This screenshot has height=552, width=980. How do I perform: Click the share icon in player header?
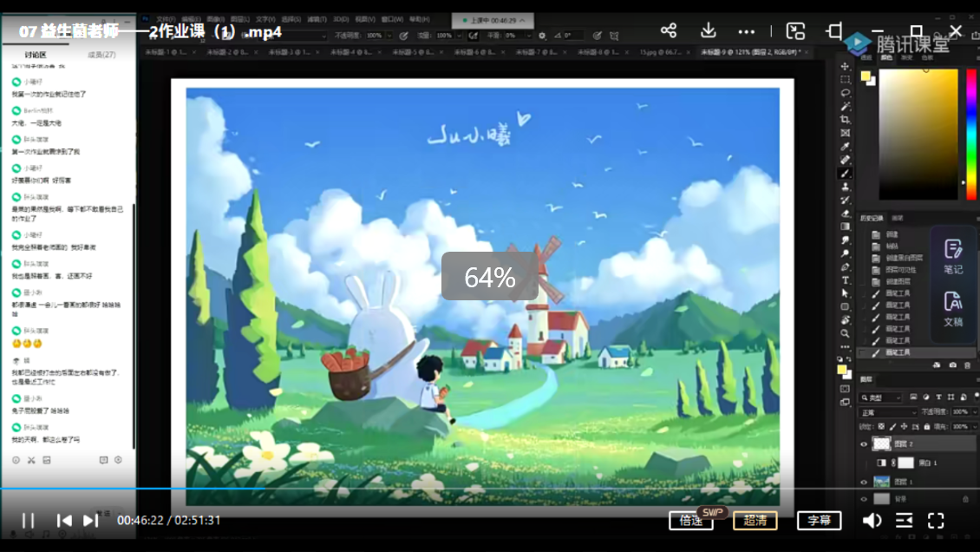click(x=669, y=30)
